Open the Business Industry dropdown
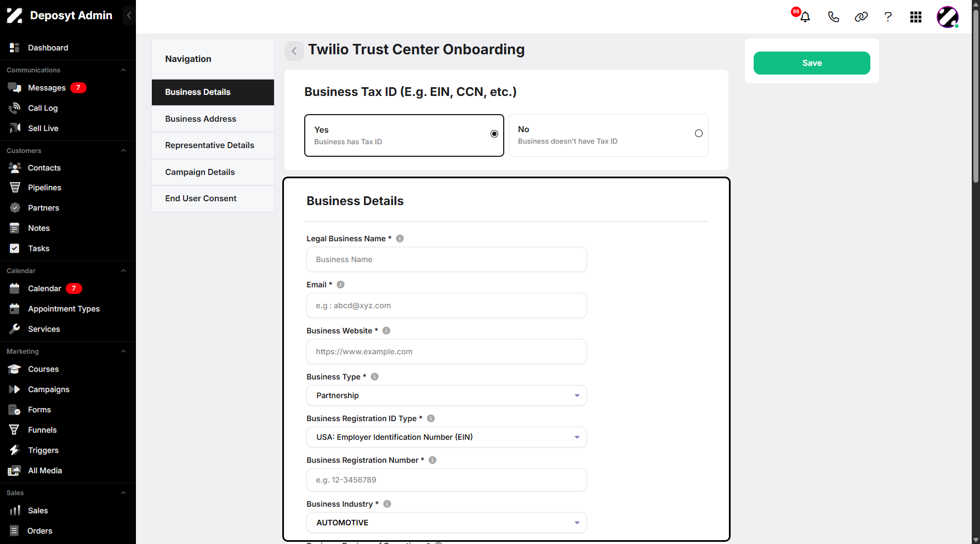980x544 pixels. [447, 523]
